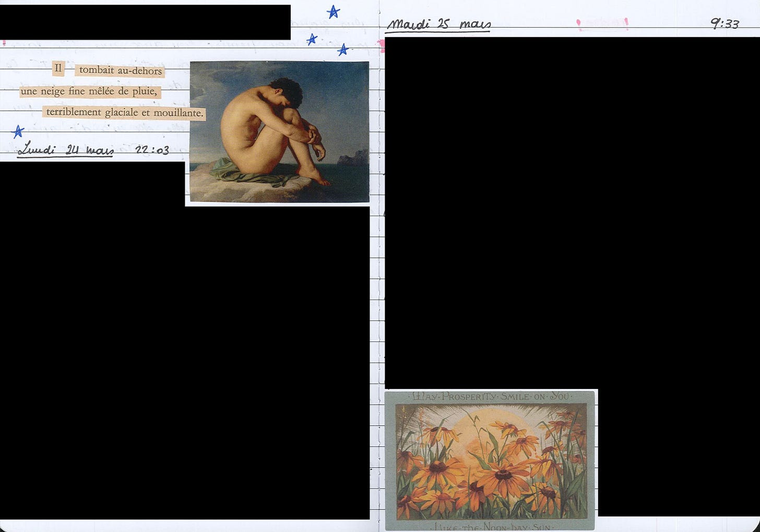Open the orange flowers postcard image
The height and width of the screenshot is (532, 760).
[491, 461]
